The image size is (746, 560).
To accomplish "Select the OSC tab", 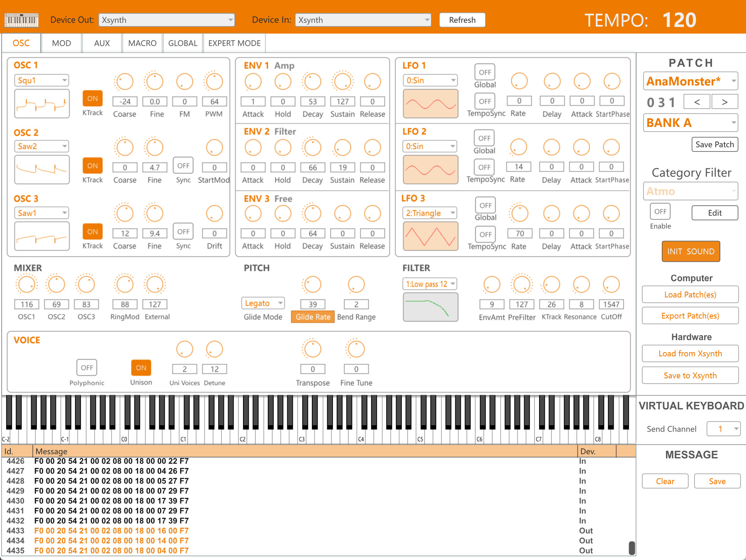I will tap(21, 43).
